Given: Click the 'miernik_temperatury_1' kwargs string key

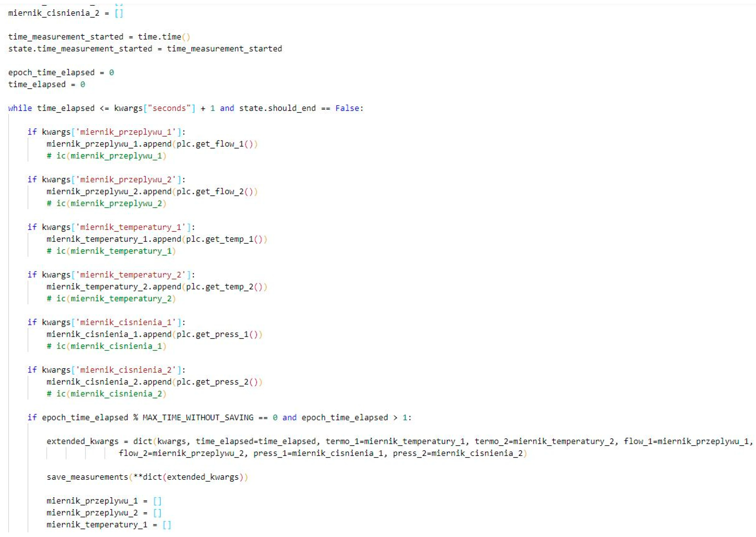Looking at the screenshot, I should (131, 227).
